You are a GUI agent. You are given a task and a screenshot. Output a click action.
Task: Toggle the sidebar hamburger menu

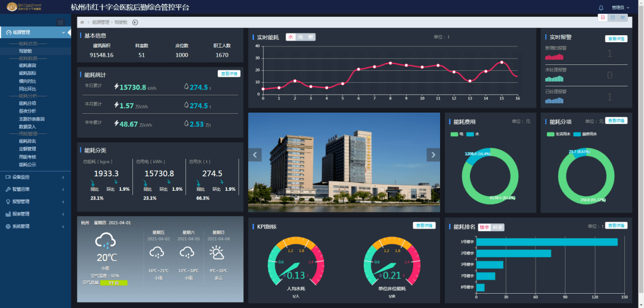(x=60, y=22)
